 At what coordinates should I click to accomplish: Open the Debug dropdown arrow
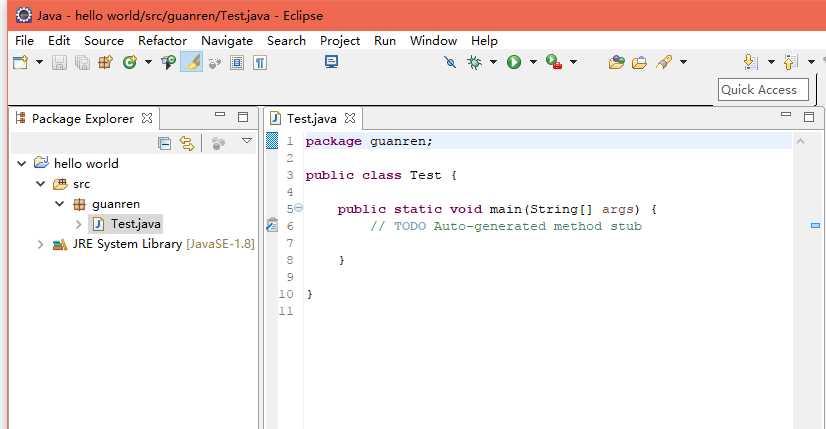493,62
